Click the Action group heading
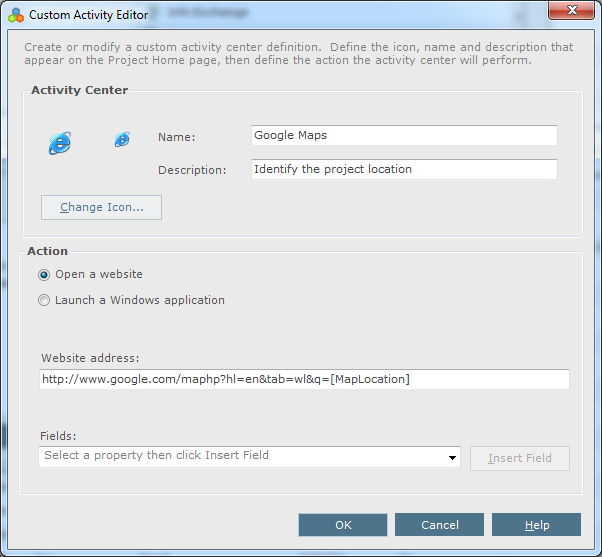Screen dimensions: 602x557 [48, 251]
